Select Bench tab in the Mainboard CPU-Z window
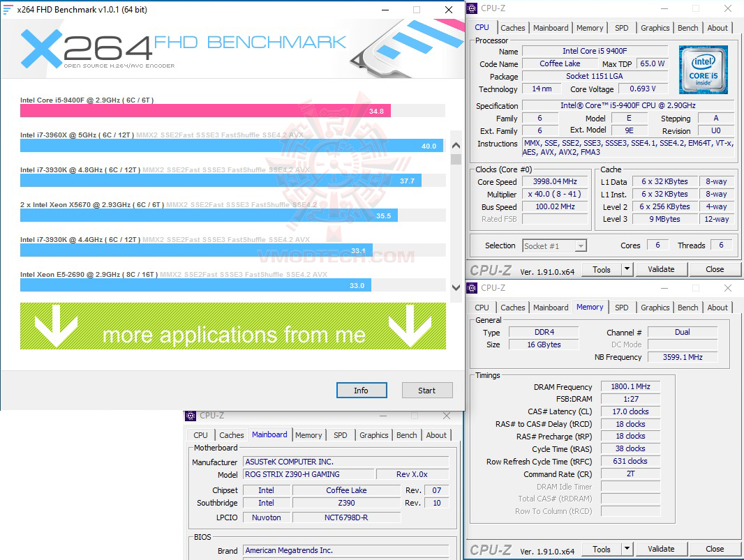The height and width of the screenshot is (560, 744). pos(406,435)
